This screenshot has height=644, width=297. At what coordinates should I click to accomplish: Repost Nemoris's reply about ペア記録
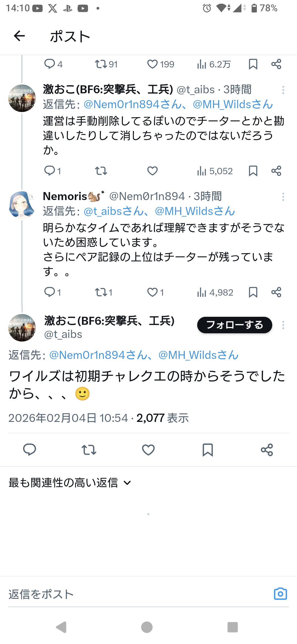tap(101, 292)
